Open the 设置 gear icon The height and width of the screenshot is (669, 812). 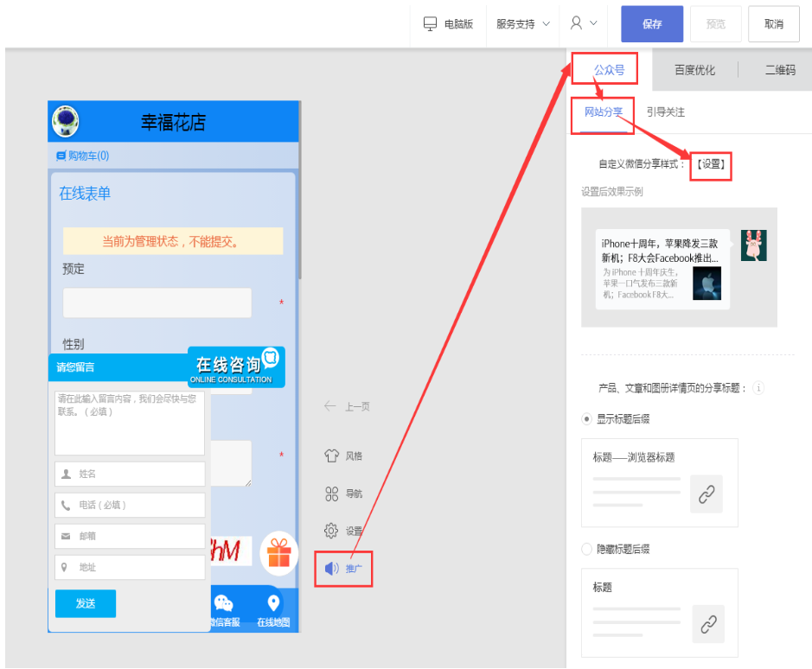coord(331,531)
